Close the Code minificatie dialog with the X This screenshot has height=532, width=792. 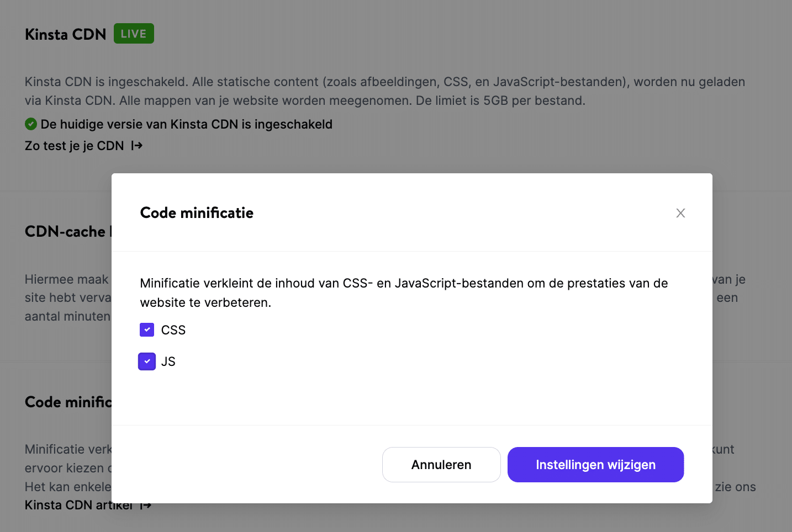680,212
